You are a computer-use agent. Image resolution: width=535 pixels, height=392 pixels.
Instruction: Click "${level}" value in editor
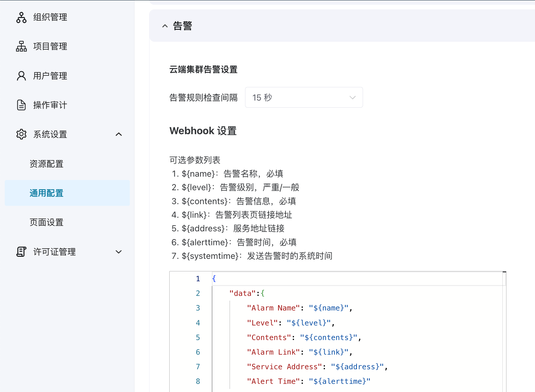(x=309, y=323)
